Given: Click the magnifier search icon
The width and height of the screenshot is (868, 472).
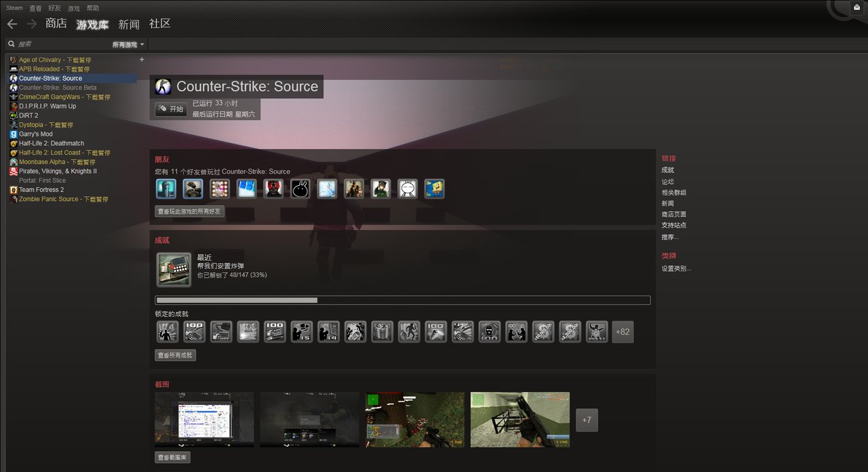Looking at the screenshot, I should (x=12, y=44).
